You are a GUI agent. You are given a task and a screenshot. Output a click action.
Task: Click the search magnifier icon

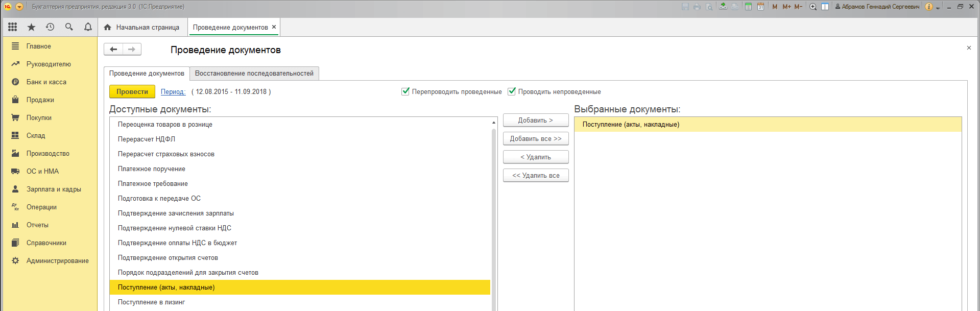[x=69, y=27]
